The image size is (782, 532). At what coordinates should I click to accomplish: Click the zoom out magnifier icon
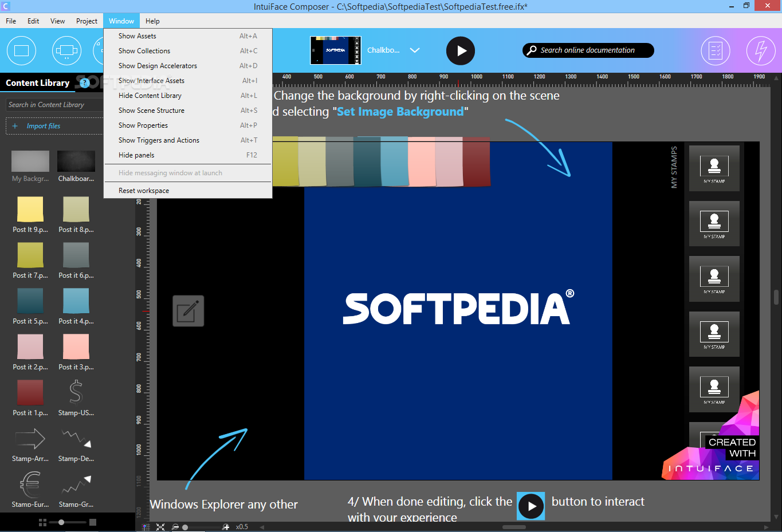(x=175, y=527)
